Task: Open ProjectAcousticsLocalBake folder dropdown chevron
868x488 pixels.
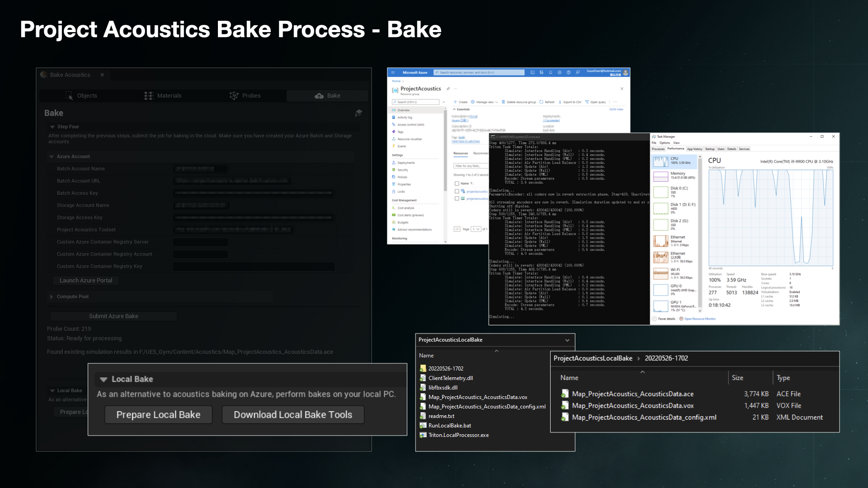Action: [567, 340]
